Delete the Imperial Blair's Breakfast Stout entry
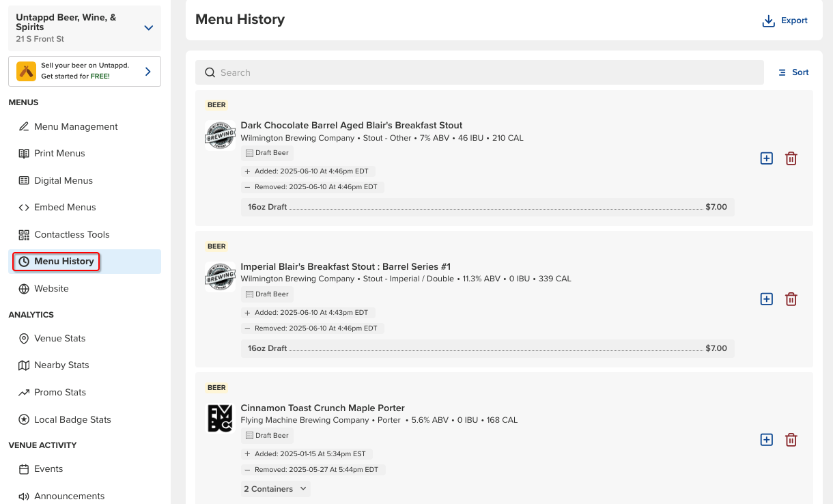 791,299
